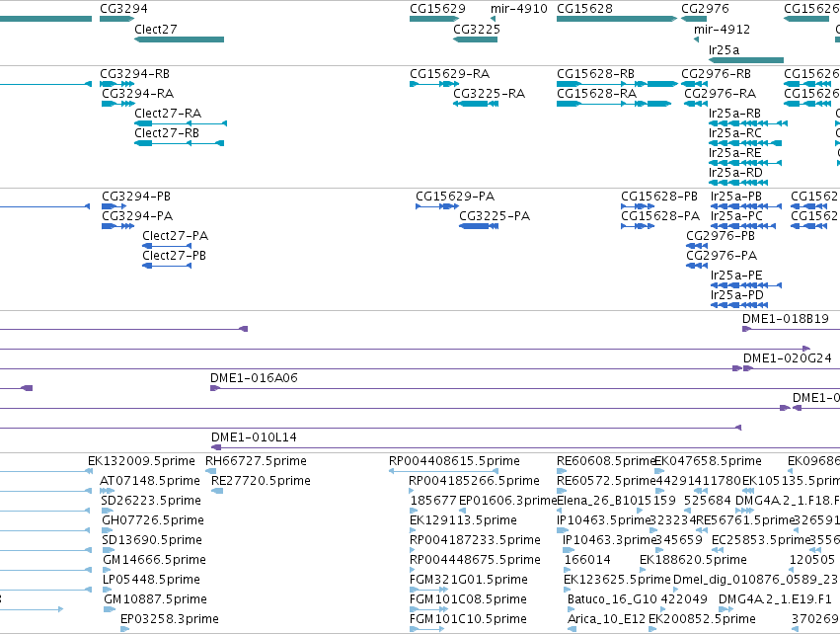Screen dimensions: 840x634
Task: Select protein CG2976-PA
Action: point(697,266)
